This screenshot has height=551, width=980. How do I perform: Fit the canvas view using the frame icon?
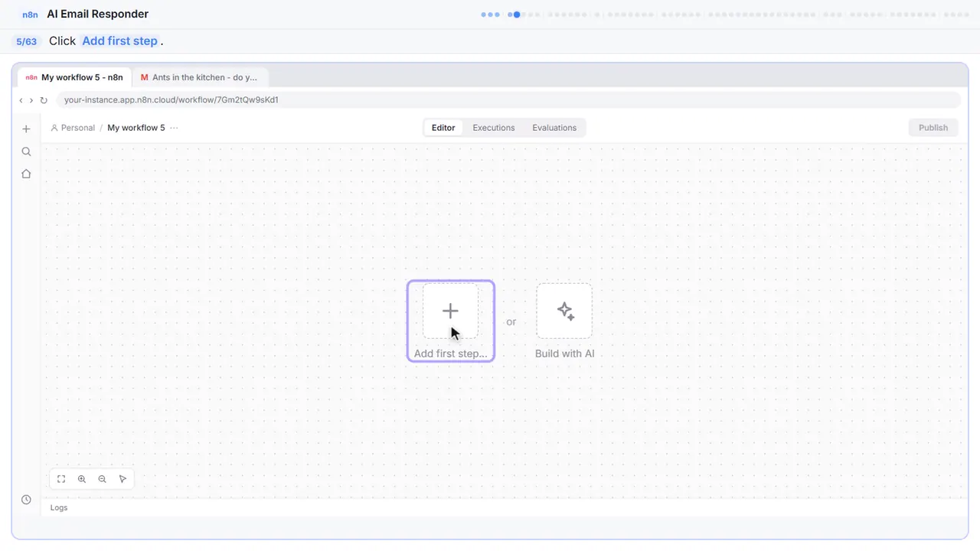tap(61, 479)
